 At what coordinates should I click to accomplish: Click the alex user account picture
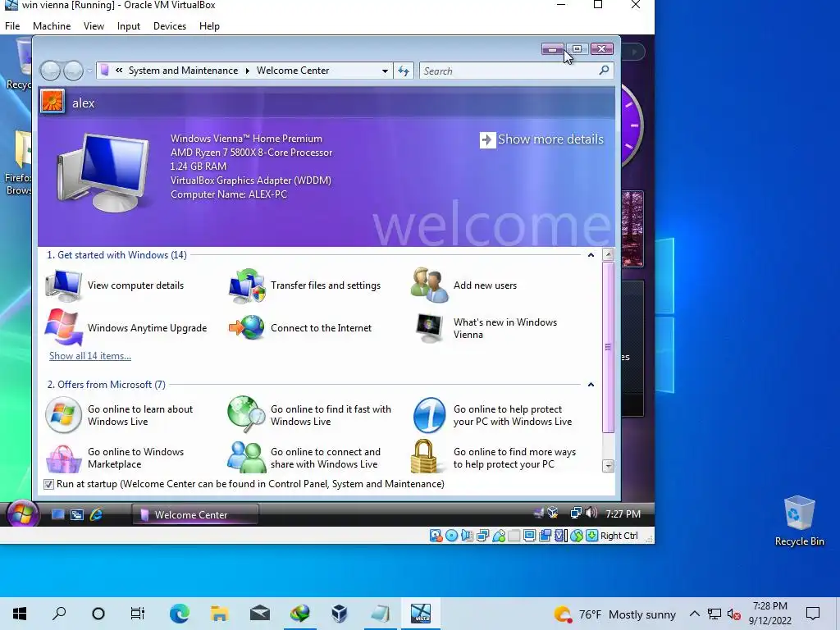pyautogui.click(x=52, y=101)
